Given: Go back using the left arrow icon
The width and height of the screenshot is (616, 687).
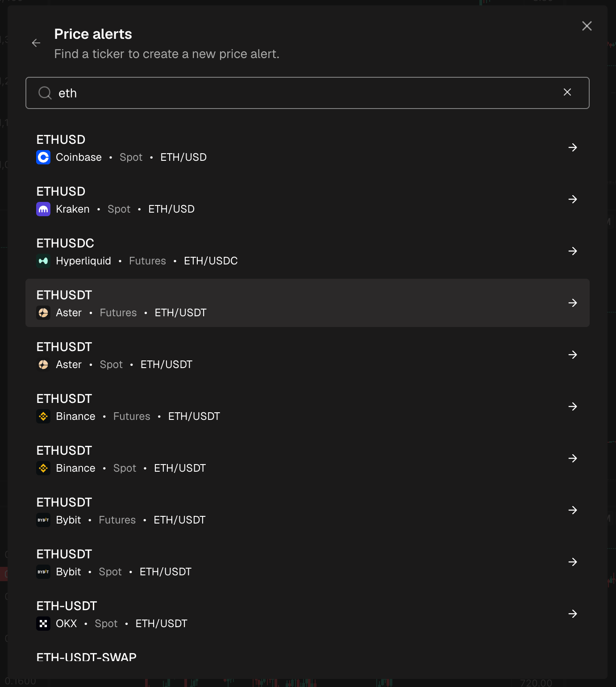Looking at the screenshot, I should [x=36, y=43].
